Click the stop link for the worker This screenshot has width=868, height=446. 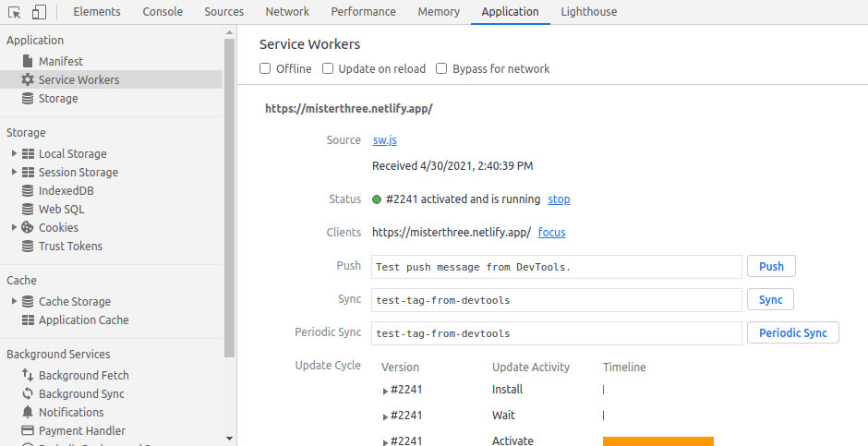coord(559,199)
